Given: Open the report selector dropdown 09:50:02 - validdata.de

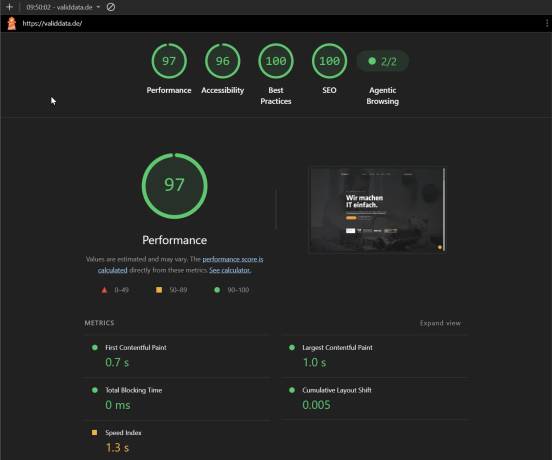Looking at the screenshot, I should (63, 7).
